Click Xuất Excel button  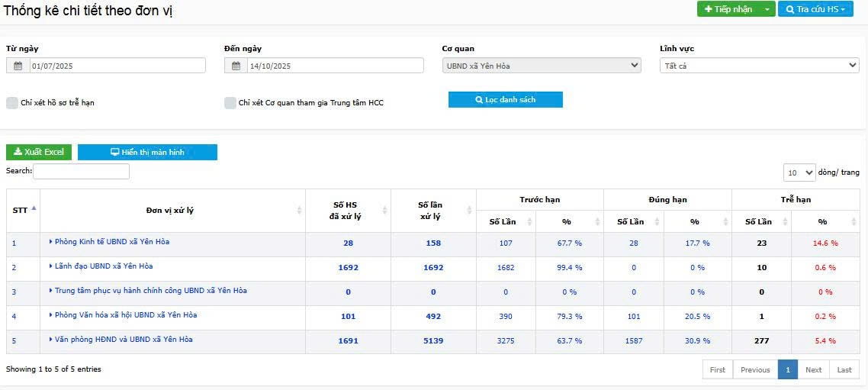(x=39, y=153)
